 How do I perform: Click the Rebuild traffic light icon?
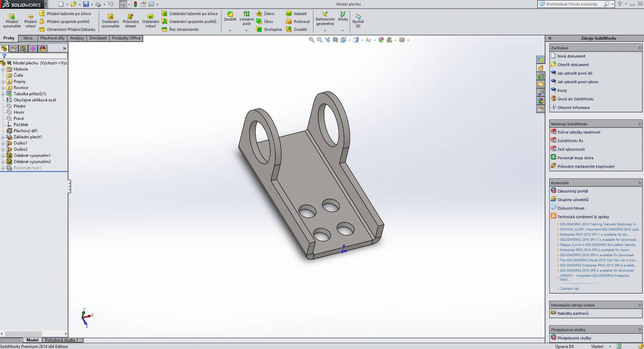(135, 4)
